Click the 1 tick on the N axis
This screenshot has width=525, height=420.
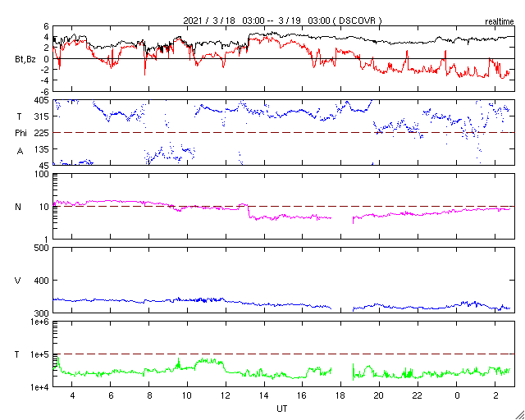coord(47,240)
